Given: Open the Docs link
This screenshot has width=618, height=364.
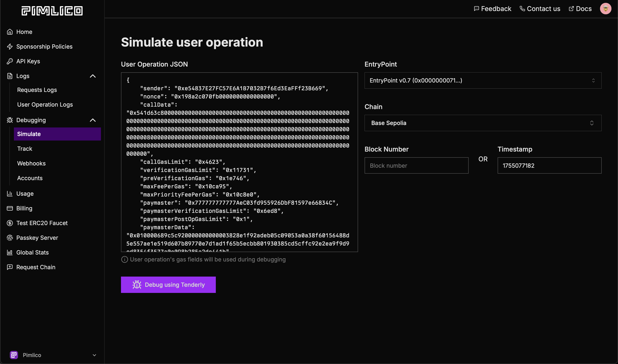Looking at the screenshot, I should 580,9.
